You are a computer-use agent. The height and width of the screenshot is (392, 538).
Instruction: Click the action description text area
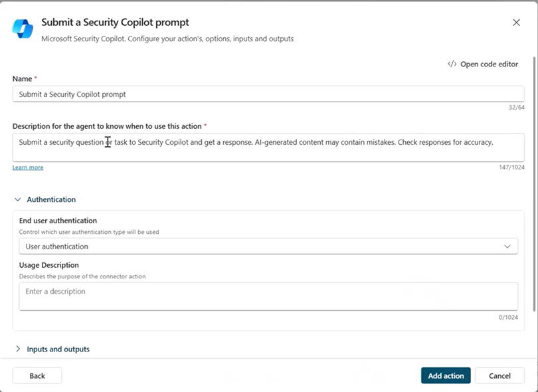tap(268, 147)
